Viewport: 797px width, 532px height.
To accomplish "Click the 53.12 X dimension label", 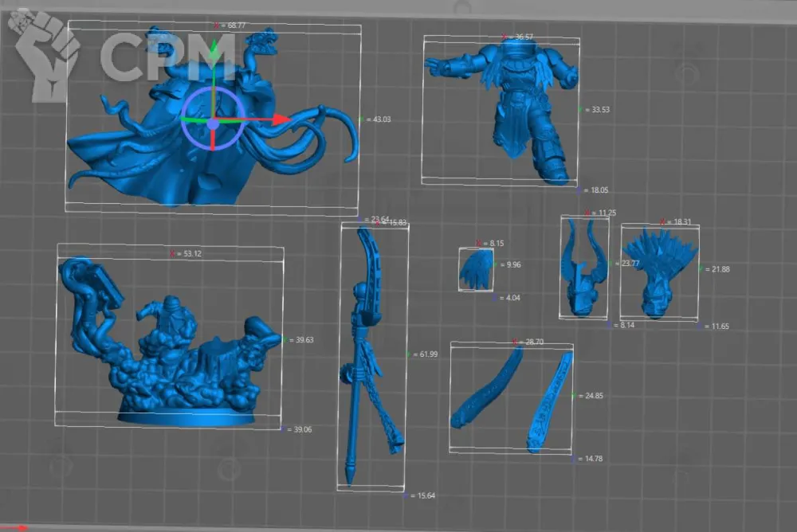I will click(193, 254).
